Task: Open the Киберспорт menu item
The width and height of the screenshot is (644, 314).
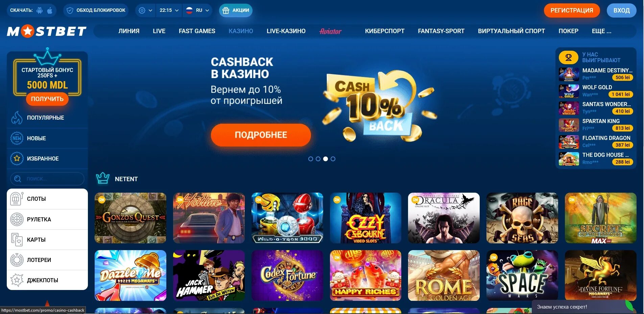Action: 385,31
